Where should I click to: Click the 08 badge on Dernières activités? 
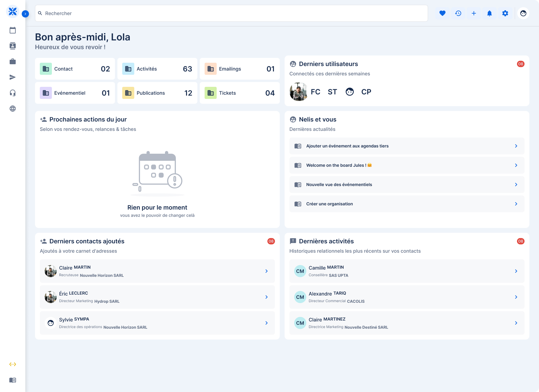tap(521, 241)
